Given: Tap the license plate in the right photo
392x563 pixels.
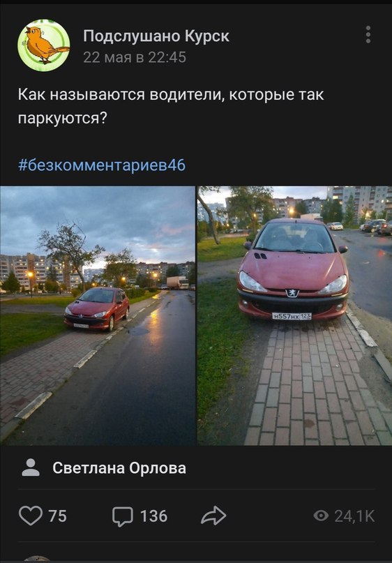Looking at the screenshot, I should click(x=292, y=316).
